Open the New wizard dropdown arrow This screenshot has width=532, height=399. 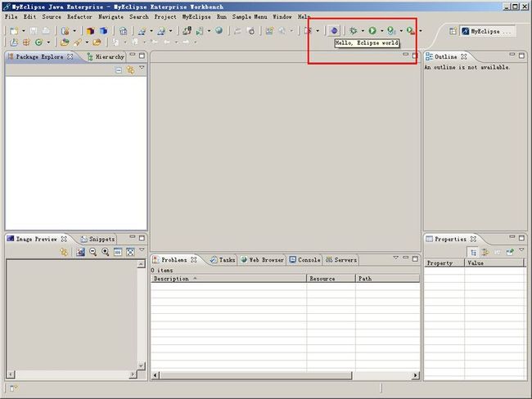(x=24, y=31)
